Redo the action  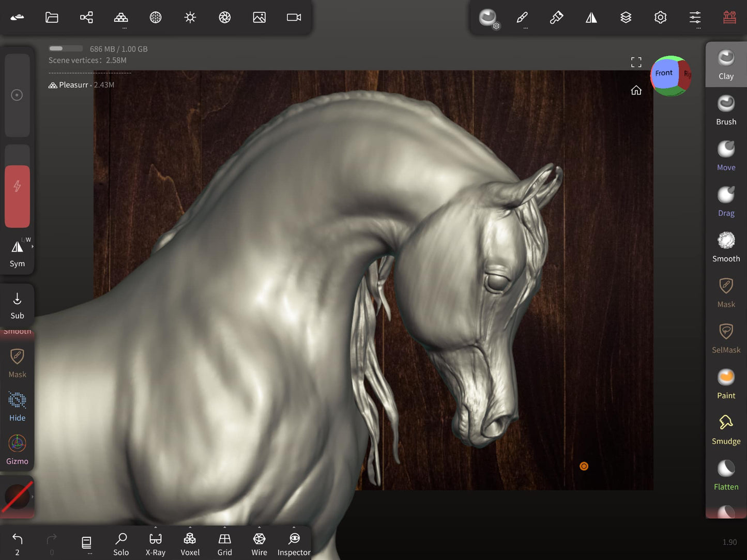tap(52, 544)
